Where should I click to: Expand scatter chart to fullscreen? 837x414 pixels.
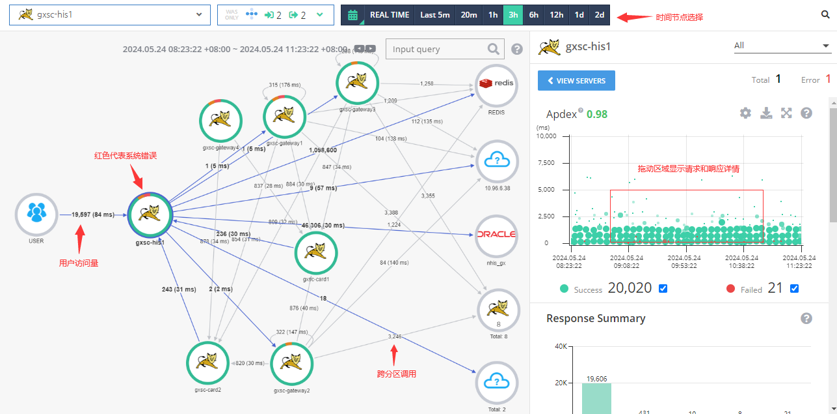pos(786,113)
